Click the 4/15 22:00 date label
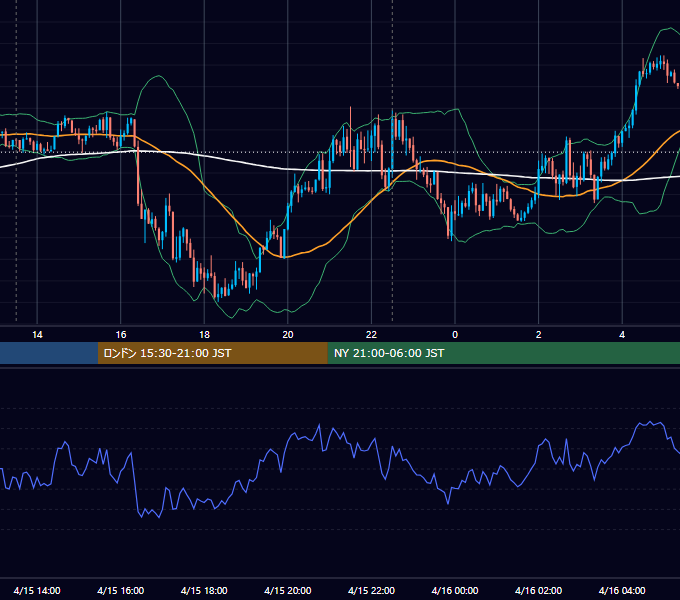Image resolution: width=680 pixels, height=600 pixels. point(372,590)
